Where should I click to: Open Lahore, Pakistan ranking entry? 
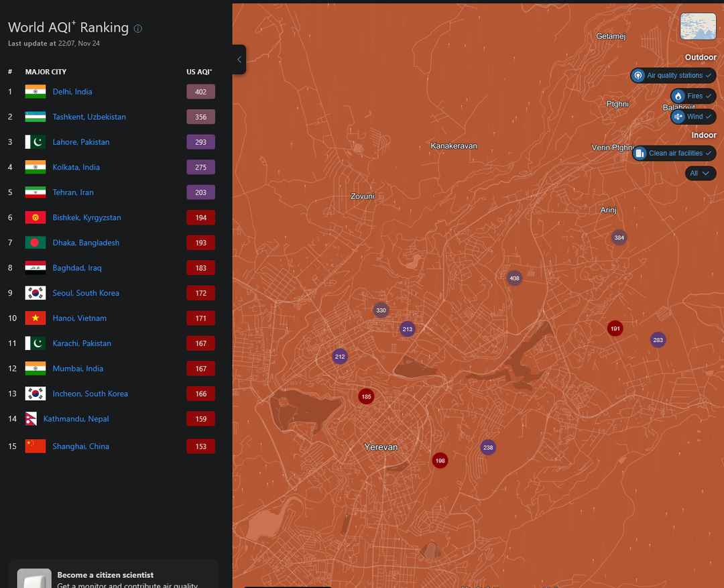81,142
